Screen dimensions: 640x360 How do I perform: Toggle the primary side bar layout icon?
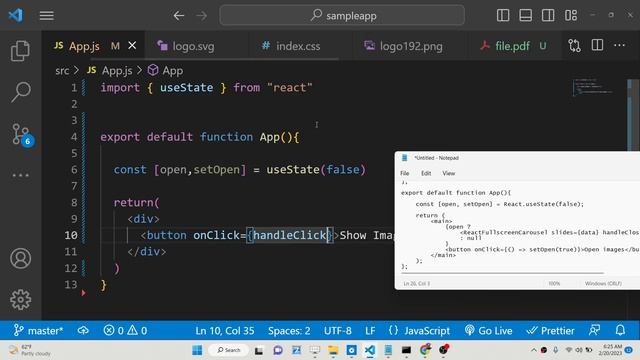click(x=503, y=16)
